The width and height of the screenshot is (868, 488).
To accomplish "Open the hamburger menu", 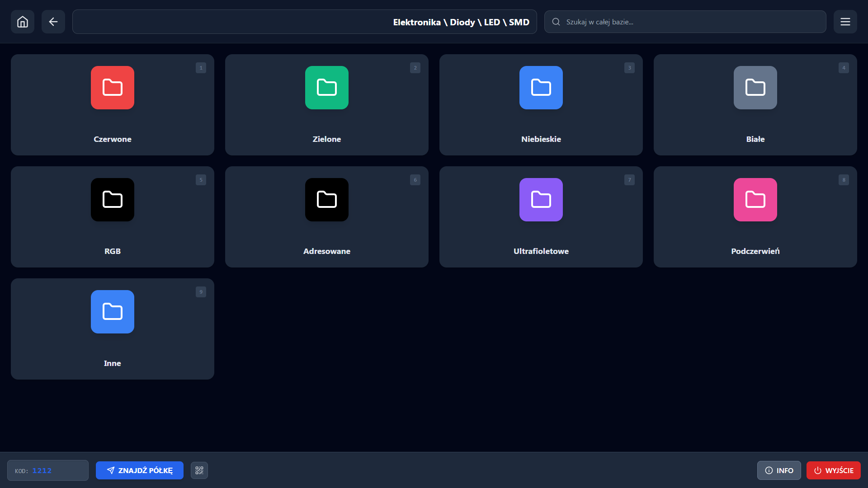I will tap(845, 22).
